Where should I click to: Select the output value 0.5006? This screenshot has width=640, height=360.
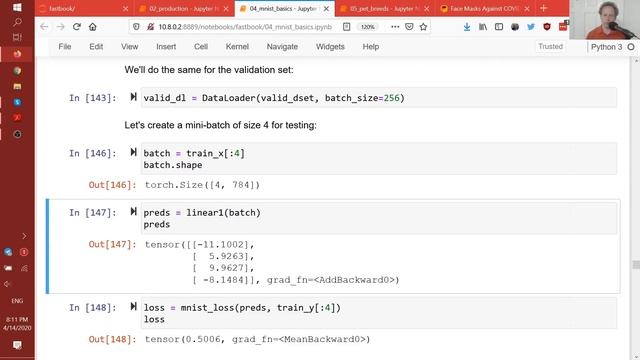click(x=203, y=339)
